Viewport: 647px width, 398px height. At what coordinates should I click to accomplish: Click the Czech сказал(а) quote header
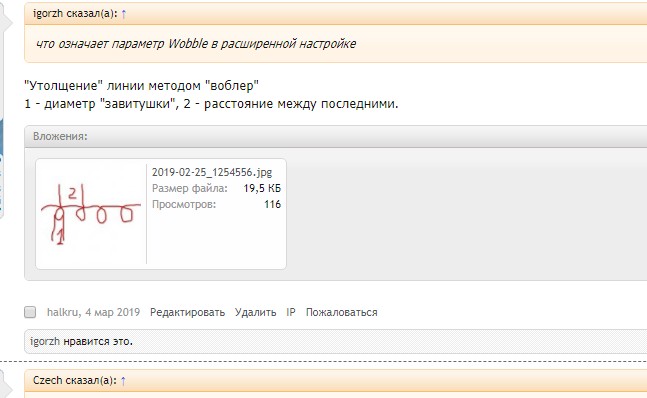[x=75, y=380]
